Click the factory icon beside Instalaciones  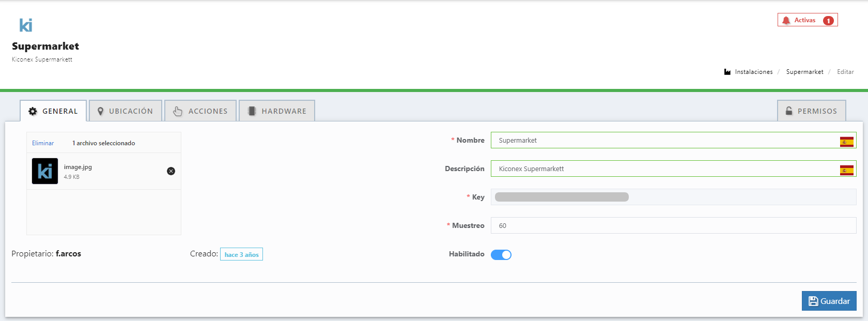[x=727, y=72]
